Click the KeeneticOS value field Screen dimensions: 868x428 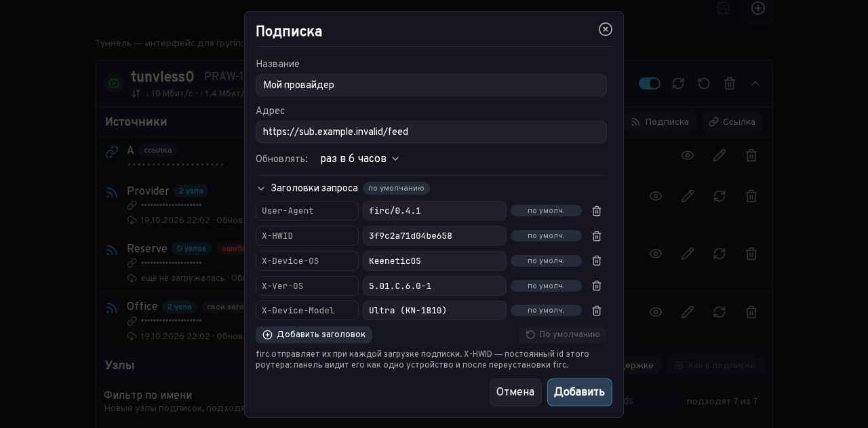click(x=435, y=260)
